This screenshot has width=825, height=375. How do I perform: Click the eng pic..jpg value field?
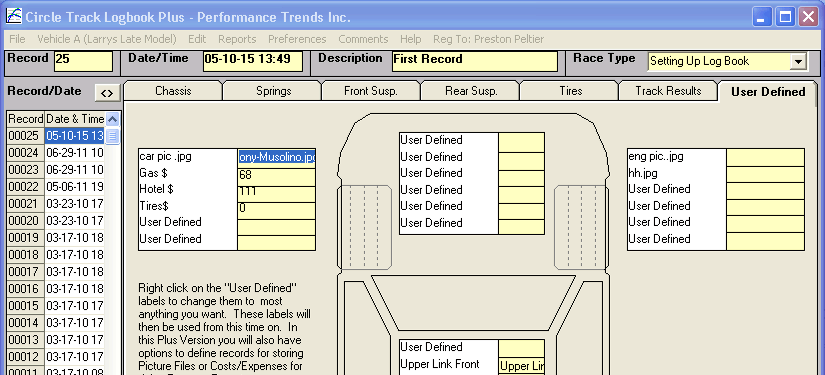tap(766, 157)
